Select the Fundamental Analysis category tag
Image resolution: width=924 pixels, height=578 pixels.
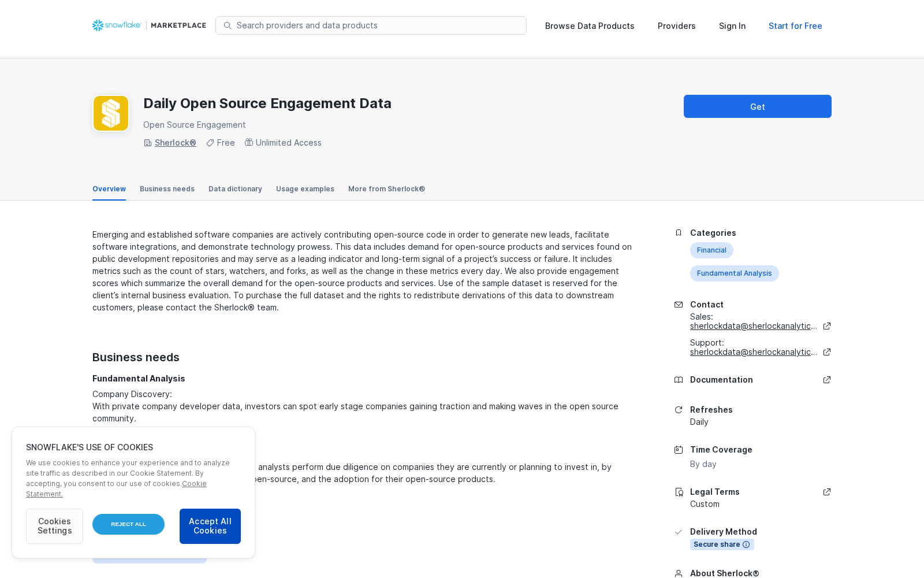pyautogui.click(x=734, y=273)
